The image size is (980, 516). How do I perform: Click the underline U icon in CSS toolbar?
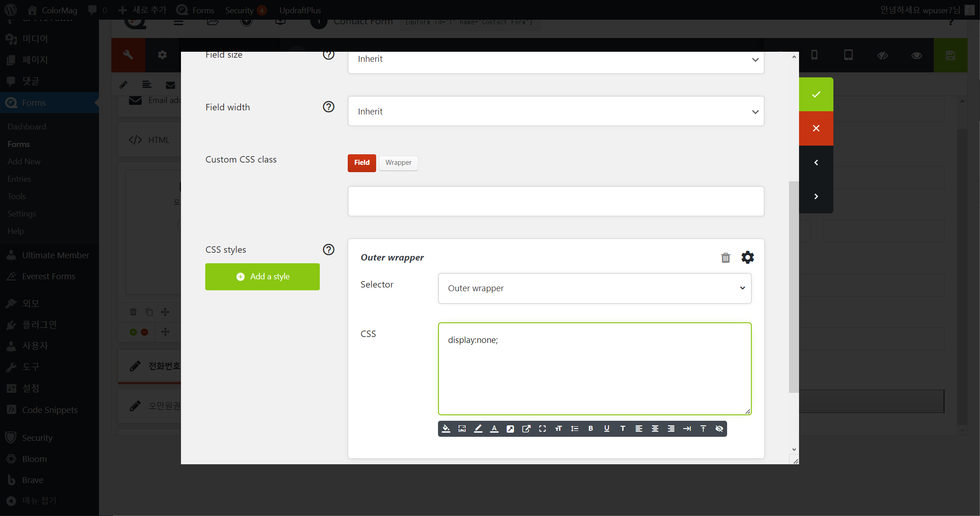tap(607, 429)
